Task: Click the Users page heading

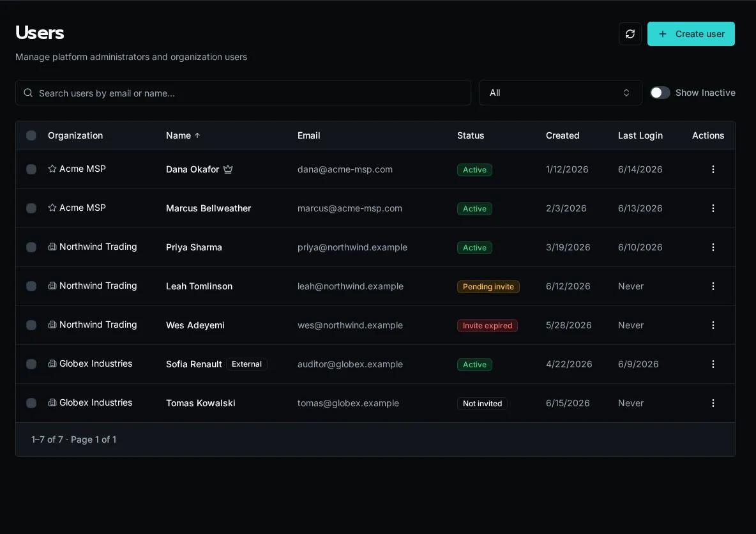Action: [x=40, y=33]
